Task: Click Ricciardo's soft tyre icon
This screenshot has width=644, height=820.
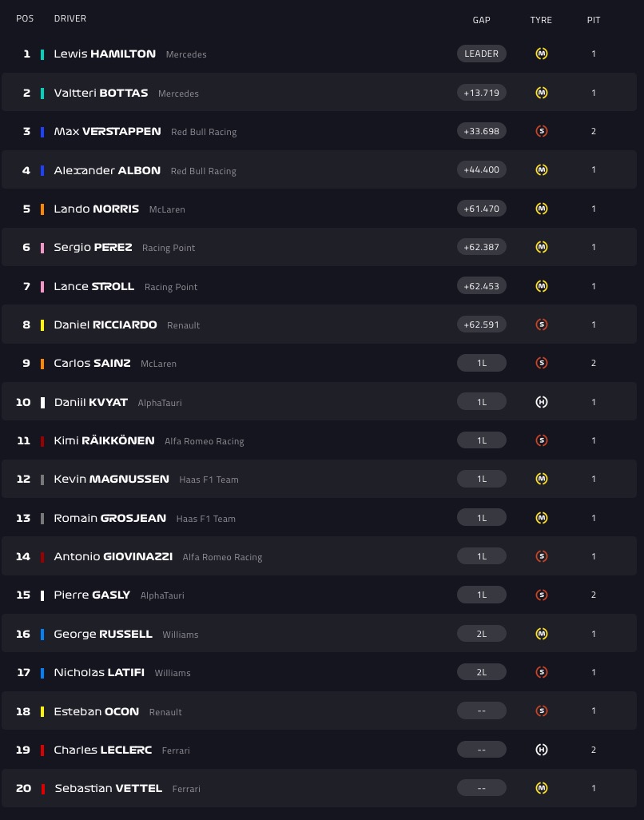Action: pos(541,324)
